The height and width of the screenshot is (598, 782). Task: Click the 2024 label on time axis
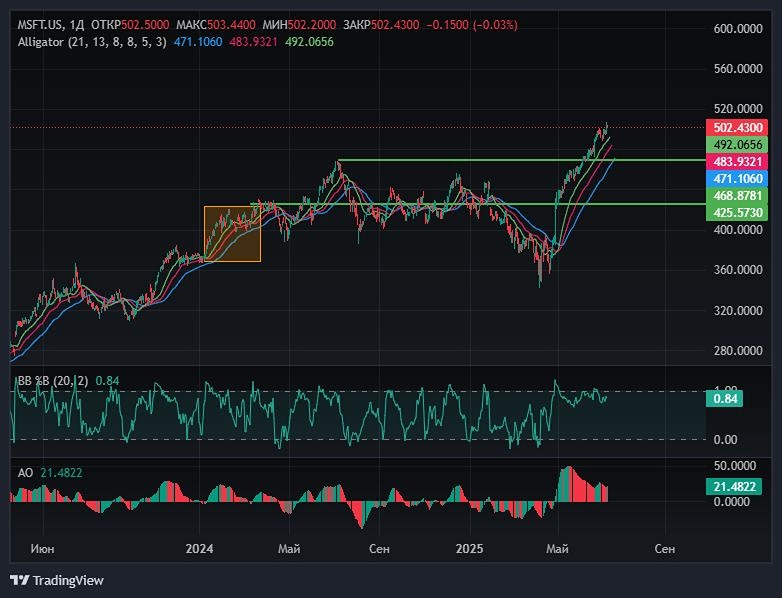coord(200,549)
